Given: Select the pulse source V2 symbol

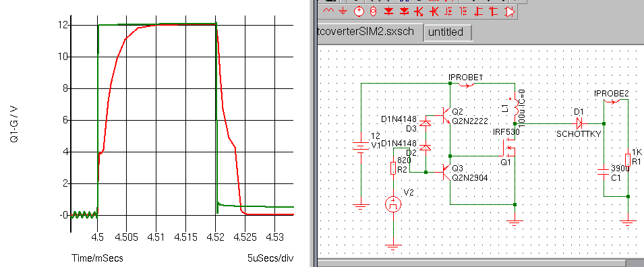Looking at the screenshot, I should 393,203.
